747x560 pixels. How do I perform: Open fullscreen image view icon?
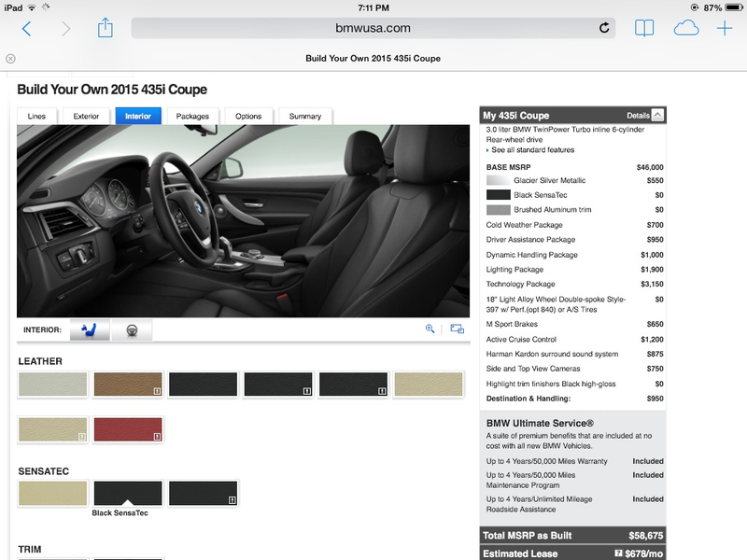coord(457,329)
